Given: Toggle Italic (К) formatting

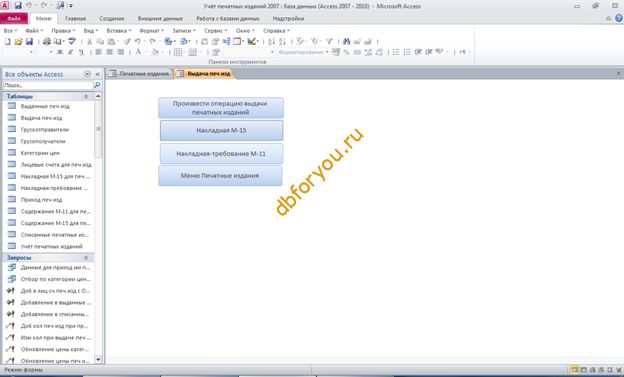Looking at the screenshot, I should pos(70,52).
